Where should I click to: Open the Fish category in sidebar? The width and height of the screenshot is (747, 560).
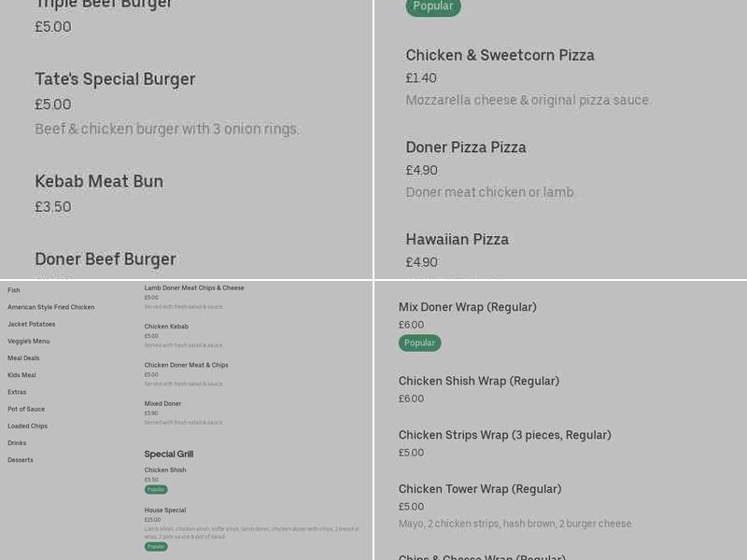(14, 289)
